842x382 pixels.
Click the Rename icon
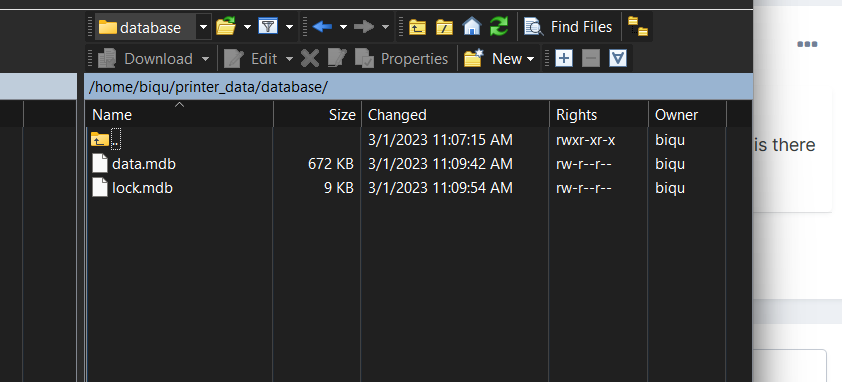click(337, 58)
